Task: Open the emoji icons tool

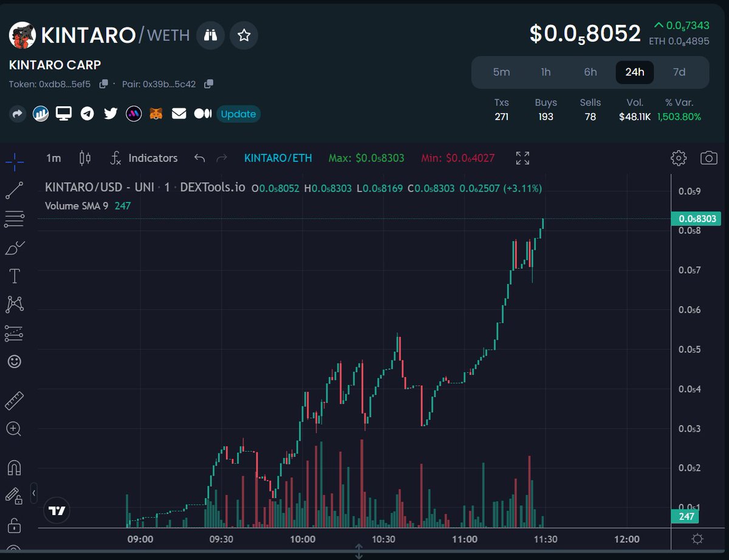Action: [x=14, y=361]
